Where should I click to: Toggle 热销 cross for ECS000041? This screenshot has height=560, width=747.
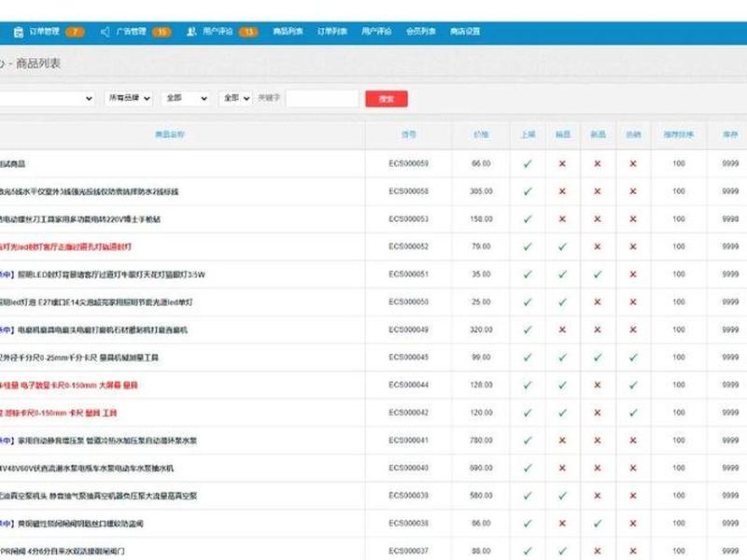click(x=633, y=441)
